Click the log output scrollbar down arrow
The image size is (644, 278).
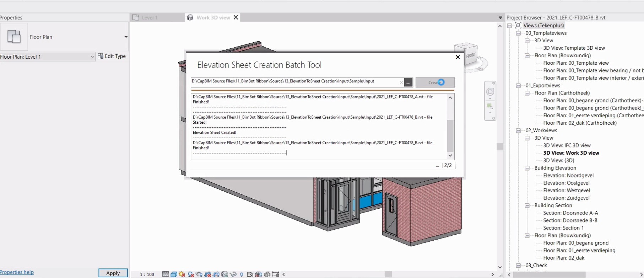click(450, 155)
